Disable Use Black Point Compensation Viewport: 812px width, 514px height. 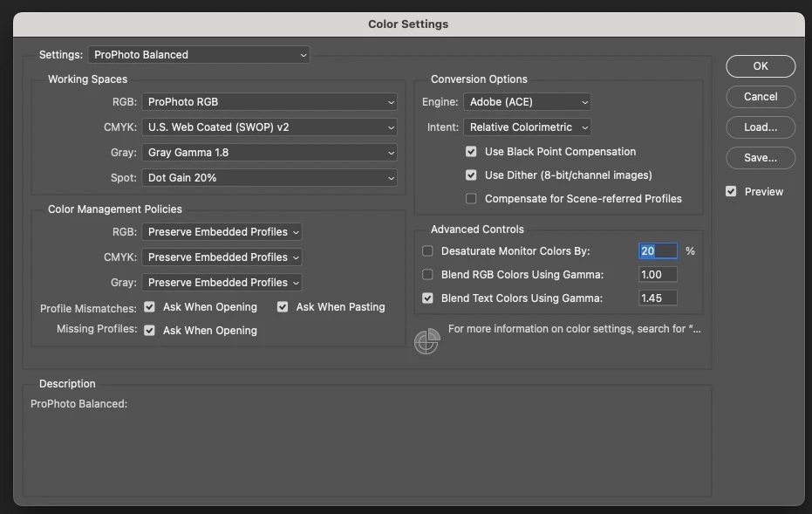pos(471,152)
